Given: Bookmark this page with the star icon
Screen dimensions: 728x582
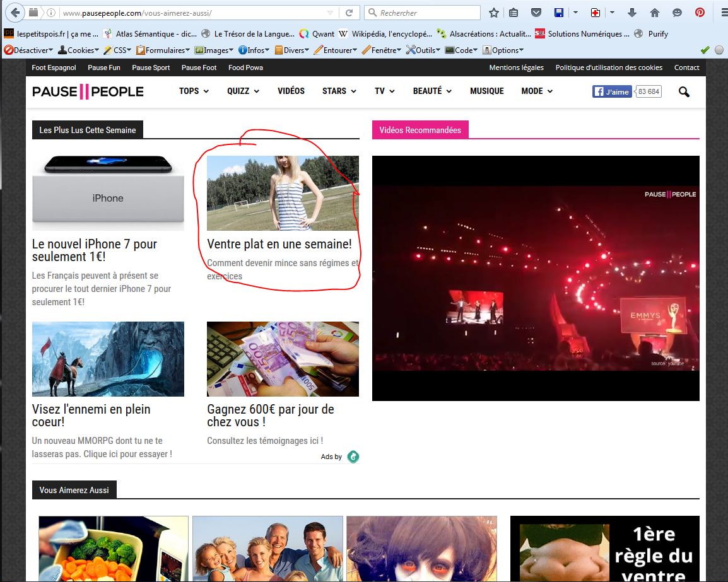Looking at the screenshot, I should coord(494,13).
